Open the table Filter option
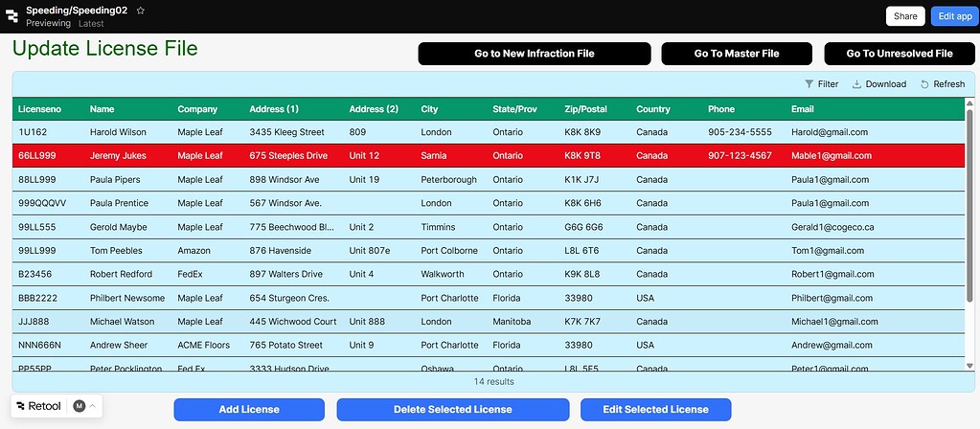980x429 pixels. pyautogui.click(x=821, y=84)
